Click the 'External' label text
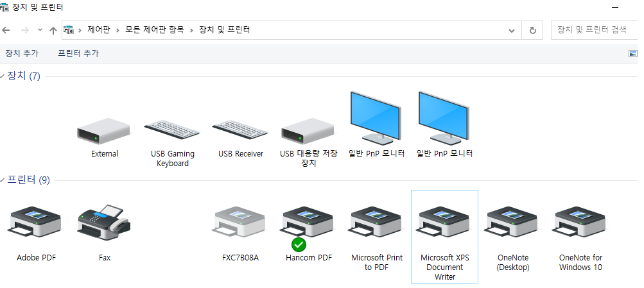644x288 pixels. [x=104, y=154]
